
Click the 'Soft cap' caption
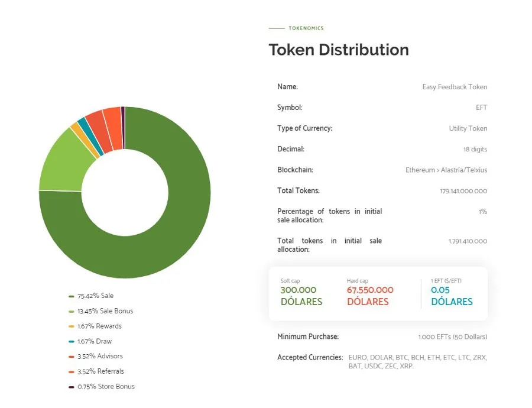point(290,281)
